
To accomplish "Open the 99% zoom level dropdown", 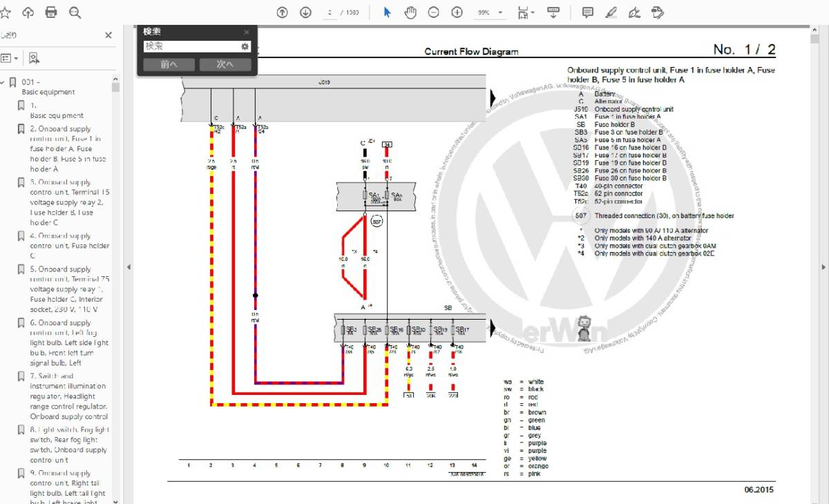I will (x=490, y=12).
